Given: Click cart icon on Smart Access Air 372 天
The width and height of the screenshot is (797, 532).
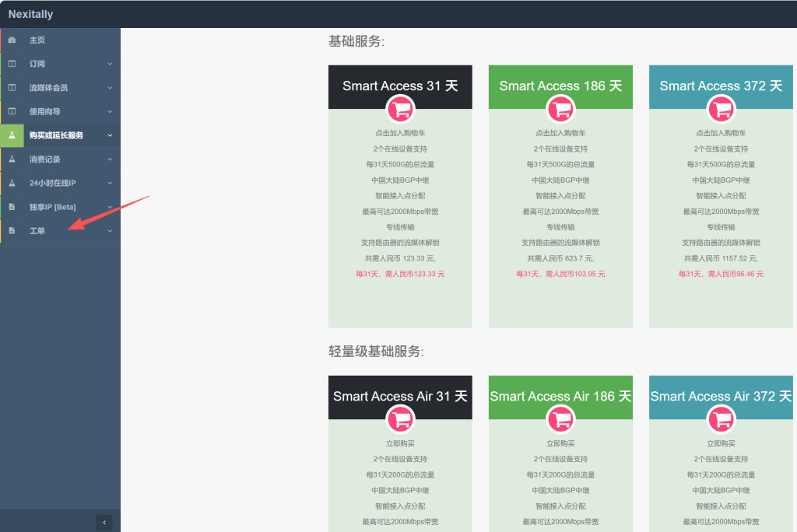Looking at the screenshot, I should click(x=721, y=419).
